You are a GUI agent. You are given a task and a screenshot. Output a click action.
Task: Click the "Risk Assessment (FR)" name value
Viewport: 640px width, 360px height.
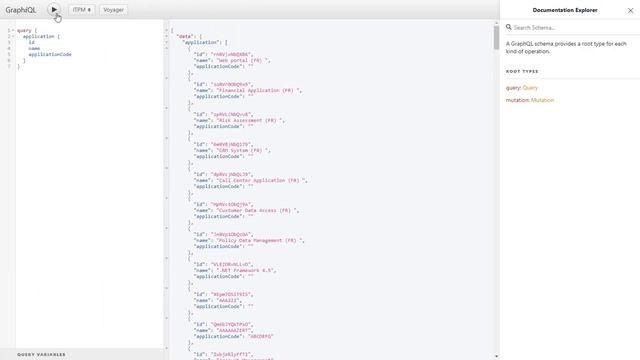[x=250, y=120]
